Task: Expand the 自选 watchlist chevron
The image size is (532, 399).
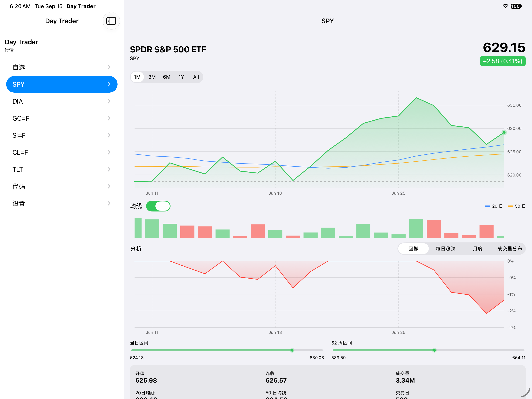Action: tap(109, 67)
